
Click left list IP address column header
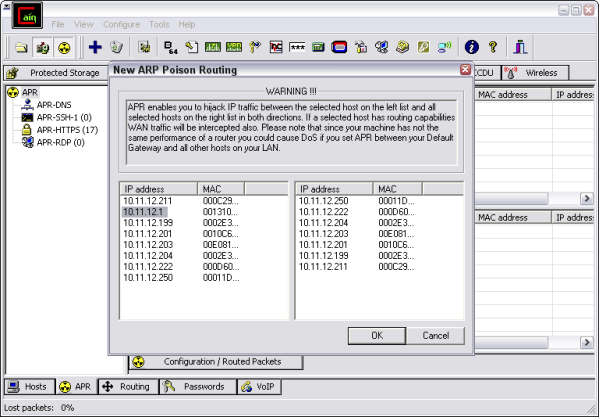[x=159, y=189]
